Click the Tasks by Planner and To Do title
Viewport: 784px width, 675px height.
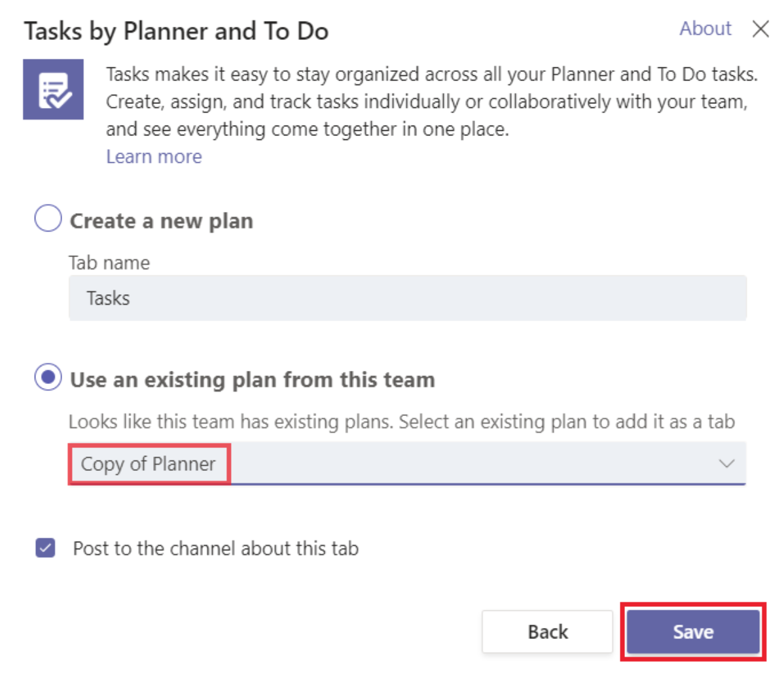(176, 31)
